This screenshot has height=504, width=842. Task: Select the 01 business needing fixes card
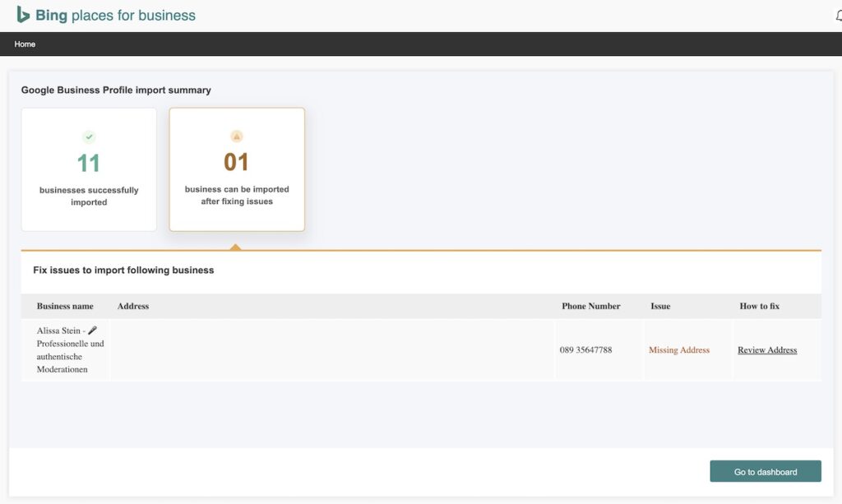pos(237,169)
